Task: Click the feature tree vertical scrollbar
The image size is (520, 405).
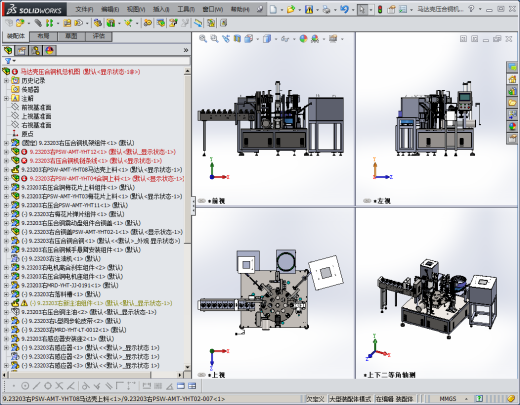Action: pos(187,219)
